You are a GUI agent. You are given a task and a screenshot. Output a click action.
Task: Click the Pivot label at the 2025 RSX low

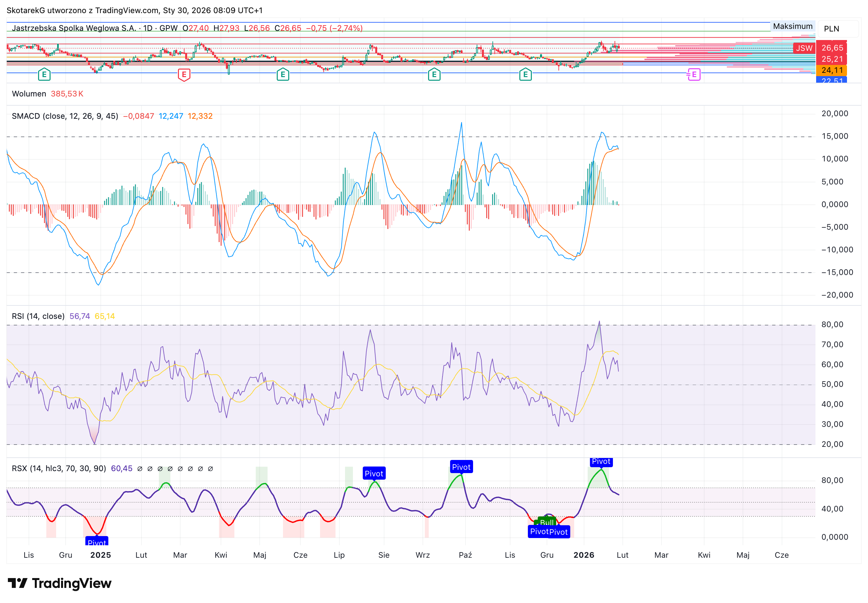[97, 541]
